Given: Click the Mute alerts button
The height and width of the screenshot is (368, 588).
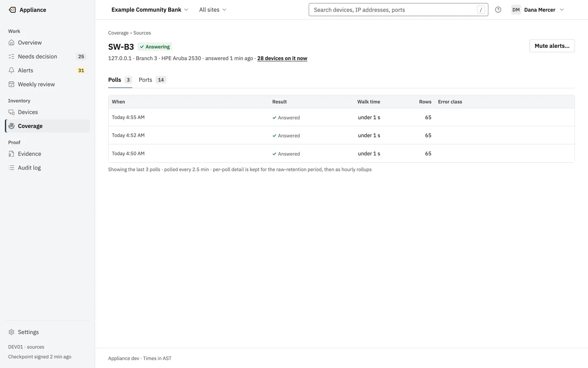Looking at the screenshot, I should pyautogui.click(x=552, y=46).
